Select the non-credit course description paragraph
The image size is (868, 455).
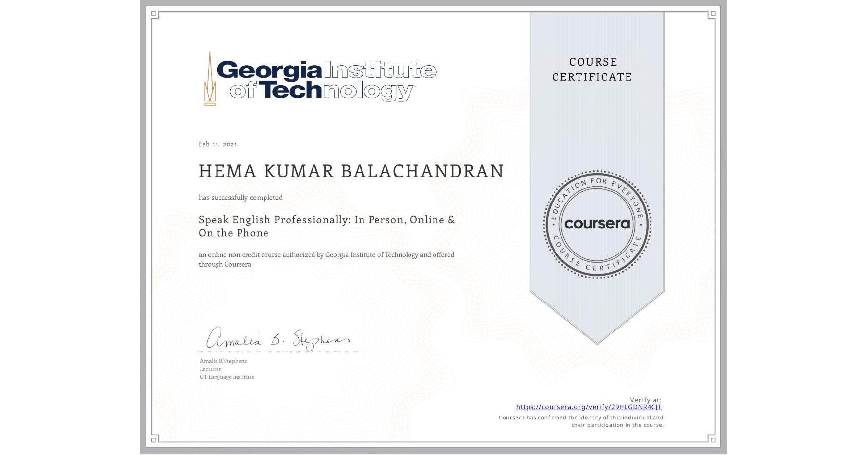326,259
